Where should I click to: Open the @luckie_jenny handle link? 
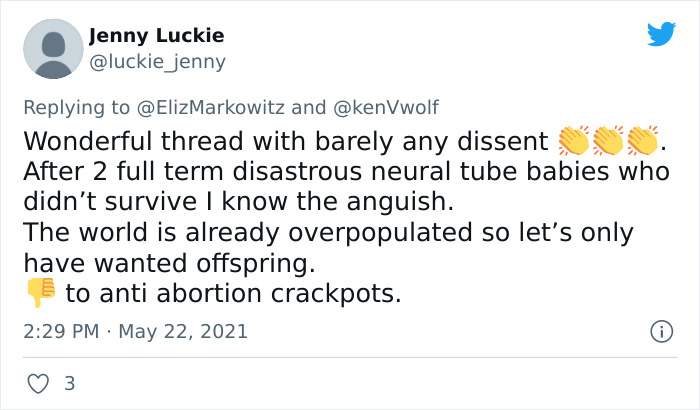click(x=157, y=62)
